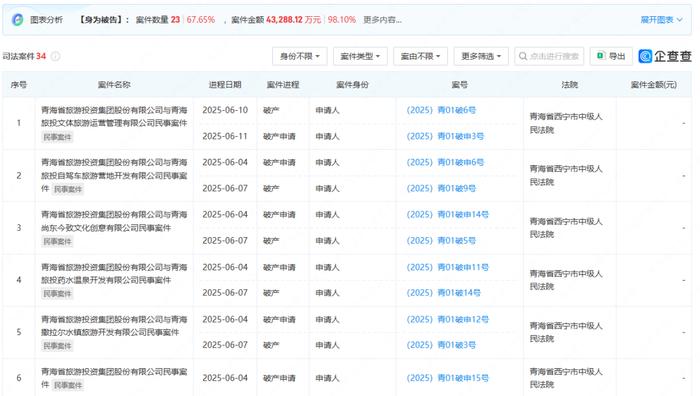Click the 43,288.12 万元 amount text
This screenshot has height=396, width=700.
click(293, 20)
